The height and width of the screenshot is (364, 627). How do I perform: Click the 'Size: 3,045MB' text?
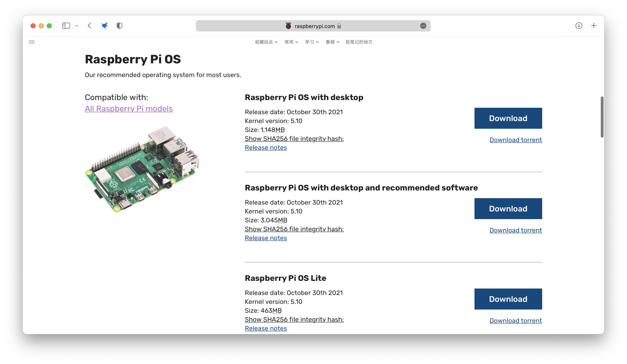click(266, 220)
